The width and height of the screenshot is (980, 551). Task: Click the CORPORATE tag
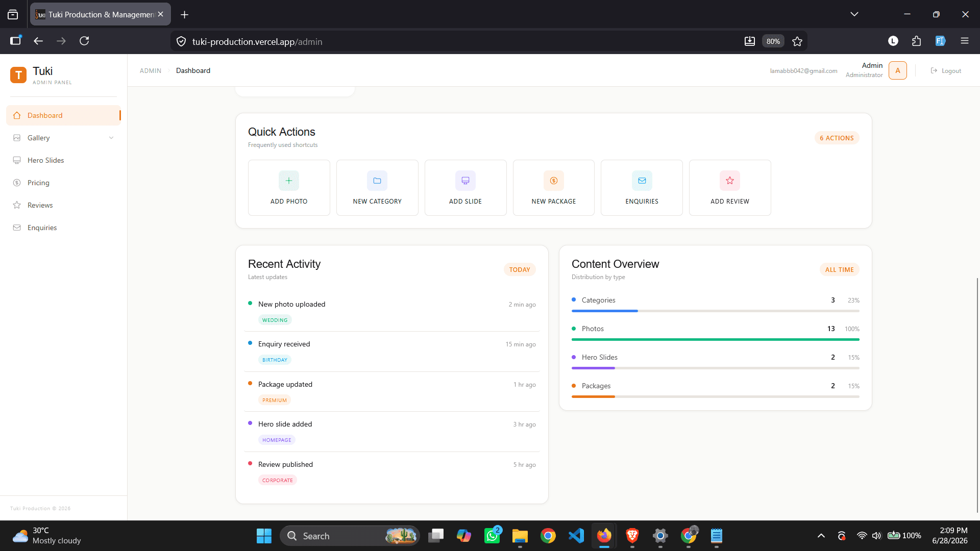tap(277, 480)
